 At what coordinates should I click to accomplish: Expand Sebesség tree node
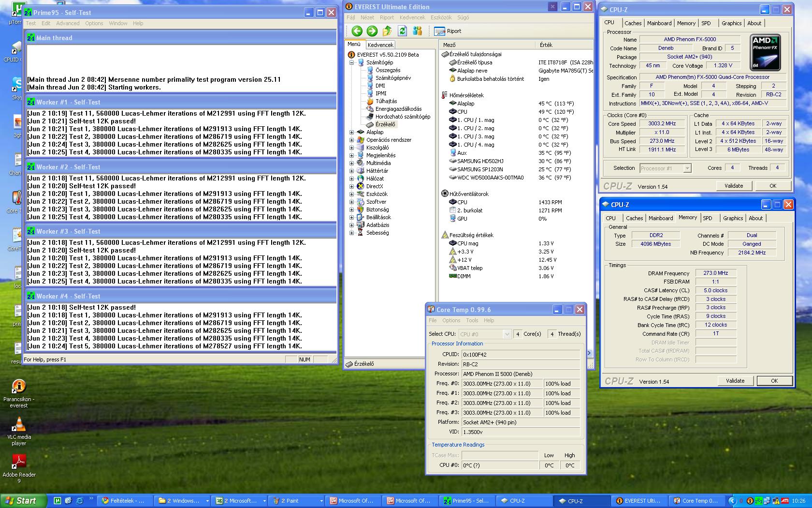[352, 233]
